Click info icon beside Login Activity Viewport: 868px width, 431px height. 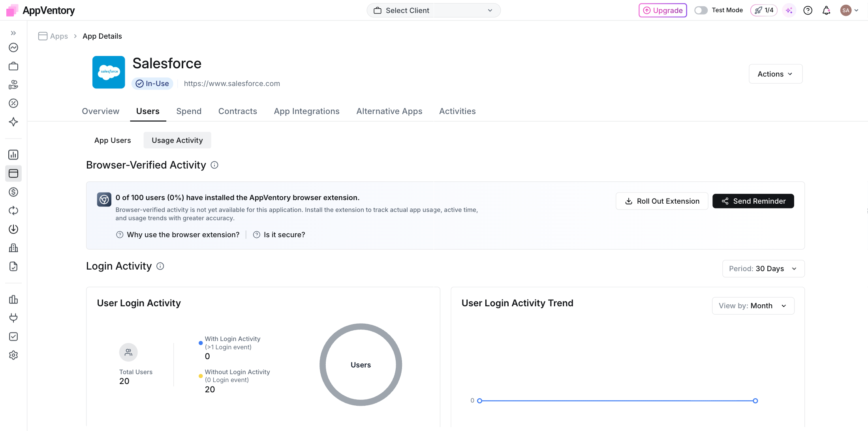[x=160, y=266]
